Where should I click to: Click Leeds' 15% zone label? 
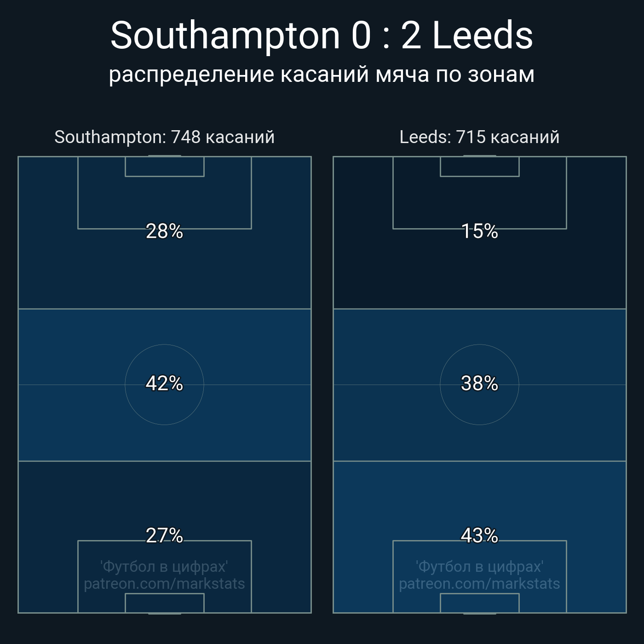pos(479,231)
